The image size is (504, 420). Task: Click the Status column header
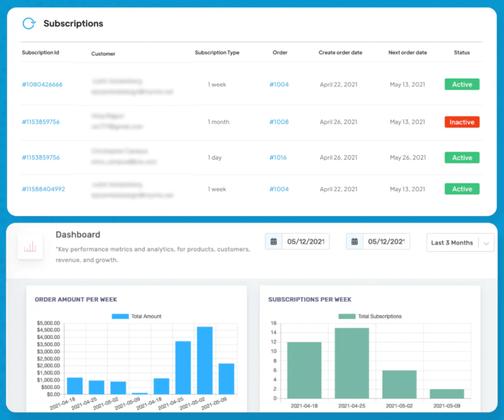coord(462,53)
